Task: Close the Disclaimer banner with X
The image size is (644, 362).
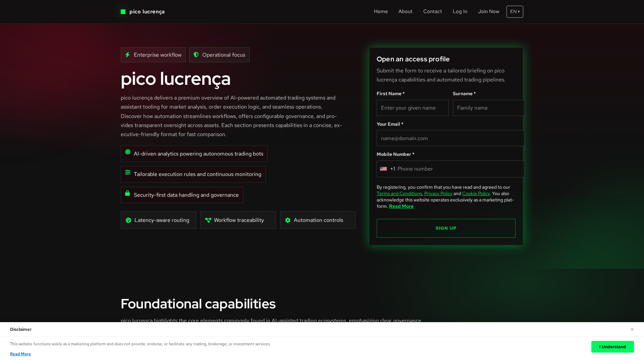Action: click(632, 329)
